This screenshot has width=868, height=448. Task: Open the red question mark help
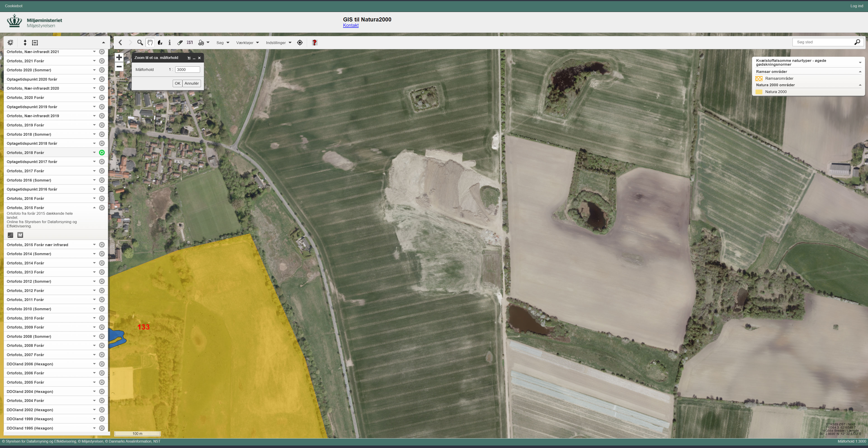pos(314,42)
